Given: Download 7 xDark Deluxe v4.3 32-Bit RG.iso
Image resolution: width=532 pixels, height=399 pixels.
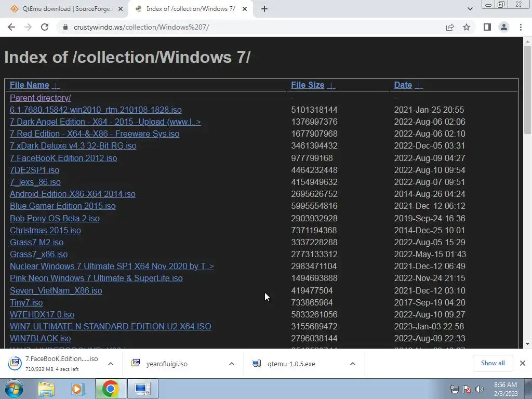Looking at the screenshot, I should 73,145.
